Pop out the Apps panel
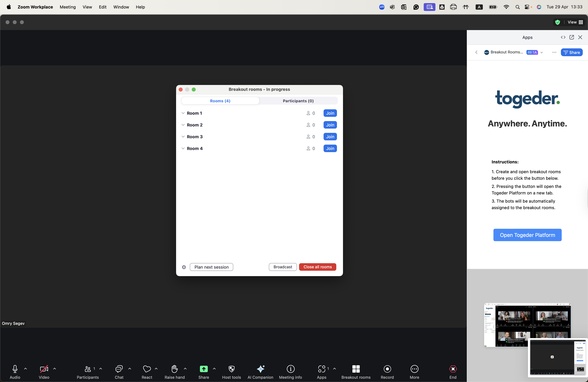 (x=572, y=37)
